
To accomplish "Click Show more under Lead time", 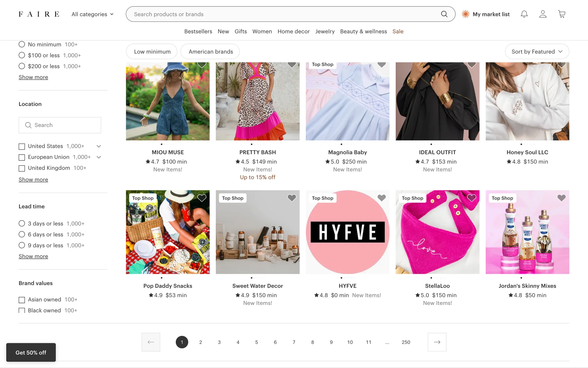I will click(x=33, y=256).
